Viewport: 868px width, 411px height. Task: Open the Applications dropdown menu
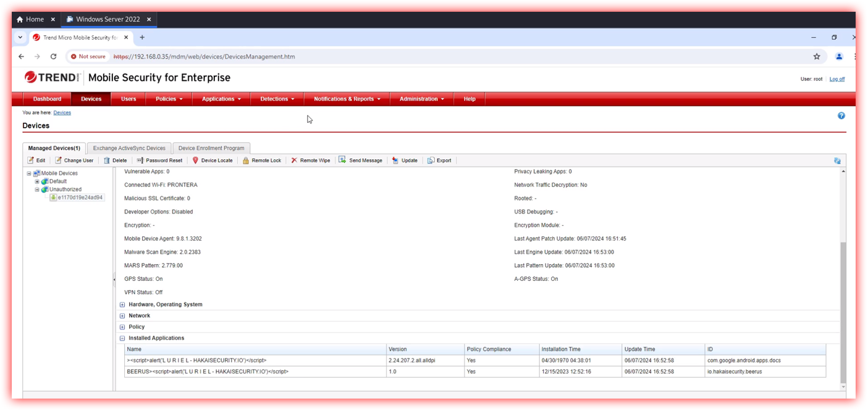[x=221, y=99]
